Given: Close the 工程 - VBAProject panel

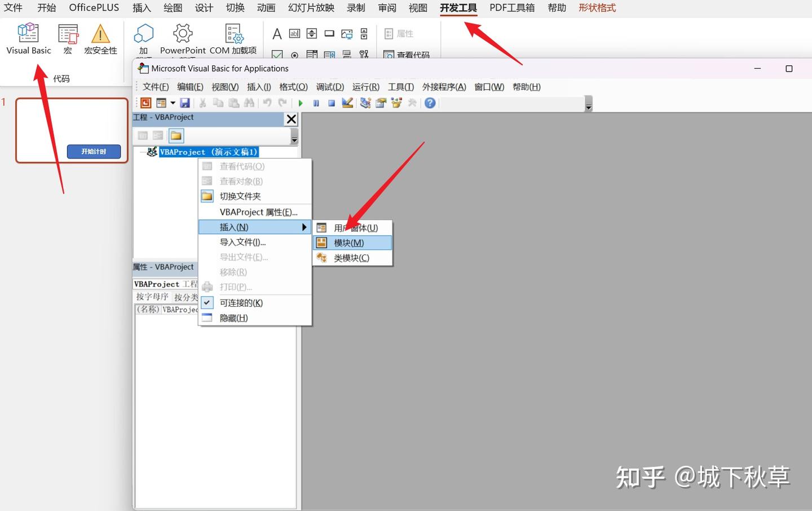Looking at the screenshot, I should point(291,119).
